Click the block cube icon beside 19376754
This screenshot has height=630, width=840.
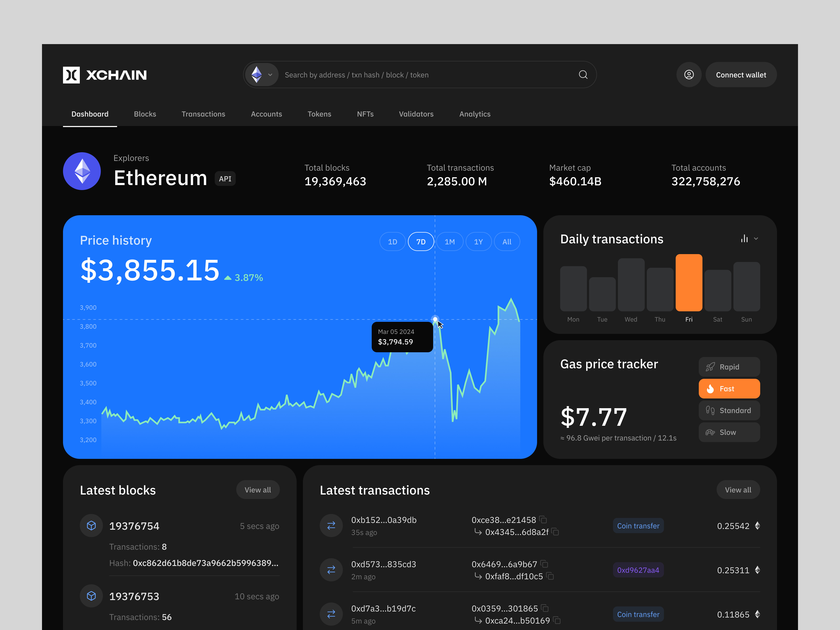[x=91, y=526]
